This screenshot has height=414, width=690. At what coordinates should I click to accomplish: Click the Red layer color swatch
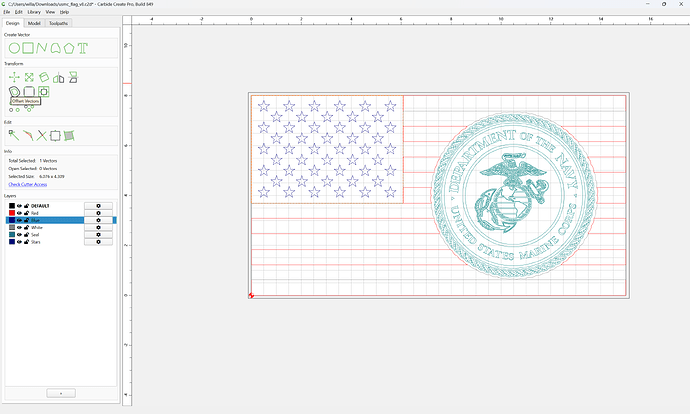click(12, 213)
